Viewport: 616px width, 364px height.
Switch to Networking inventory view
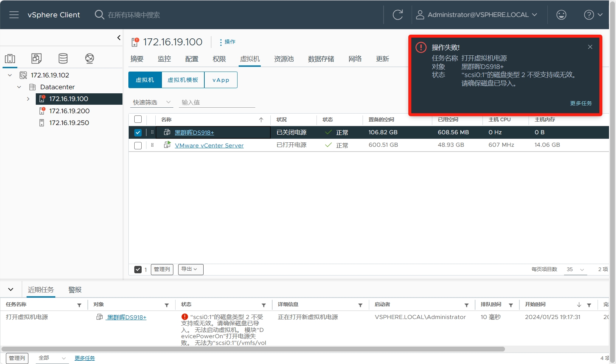click(90, 58)
